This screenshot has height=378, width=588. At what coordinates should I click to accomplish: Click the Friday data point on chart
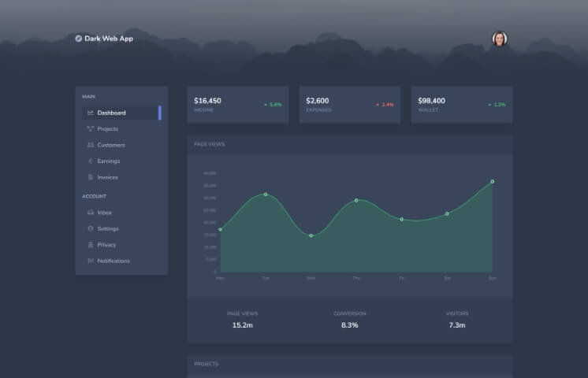coord(402,220)
